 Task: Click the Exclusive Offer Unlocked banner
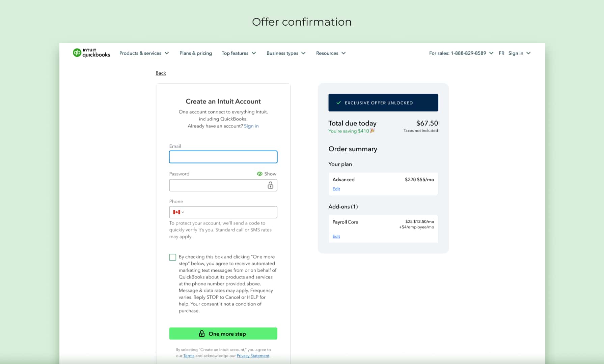pyautogui.click(x=383, y=103)
